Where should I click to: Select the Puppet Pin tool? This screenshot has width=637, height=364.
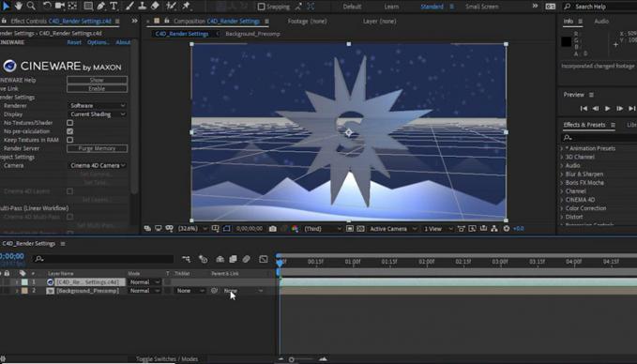(x=186, y=6)
